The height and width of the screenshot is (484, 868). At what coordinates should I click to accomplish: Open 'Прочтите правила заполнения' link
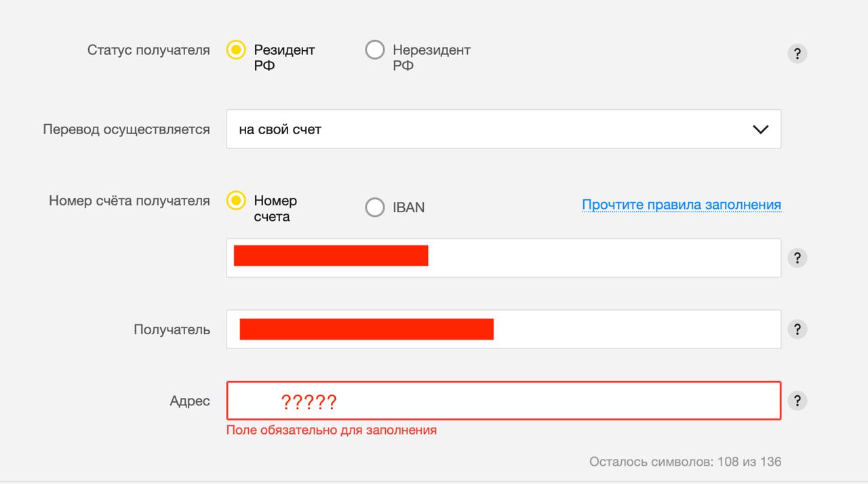coord(681,205)
